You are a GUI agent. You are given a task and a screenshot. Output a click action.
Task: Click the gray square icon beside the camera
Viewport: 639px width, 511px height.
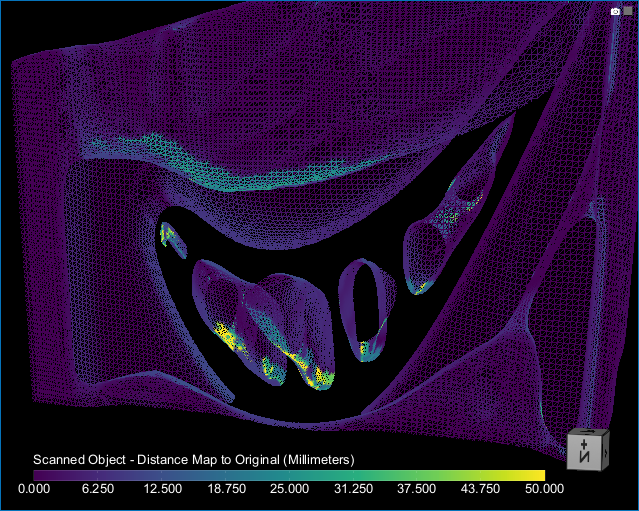(628, 11)
